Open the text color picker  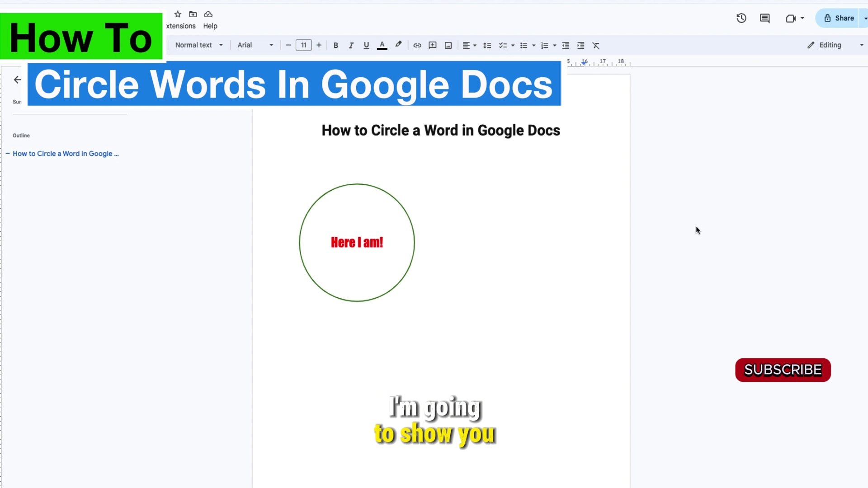click(x=382, y=45)
